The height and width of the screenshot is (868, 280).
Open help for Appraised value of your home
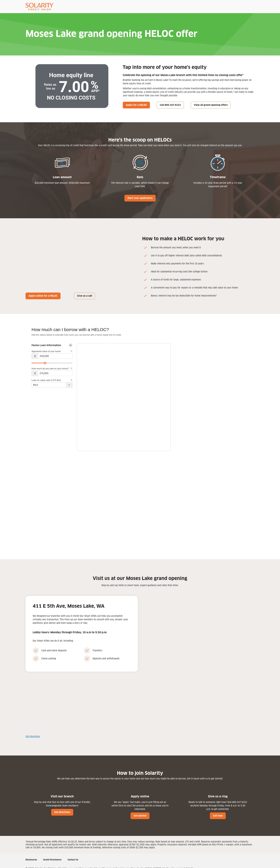tap(71, 351)
